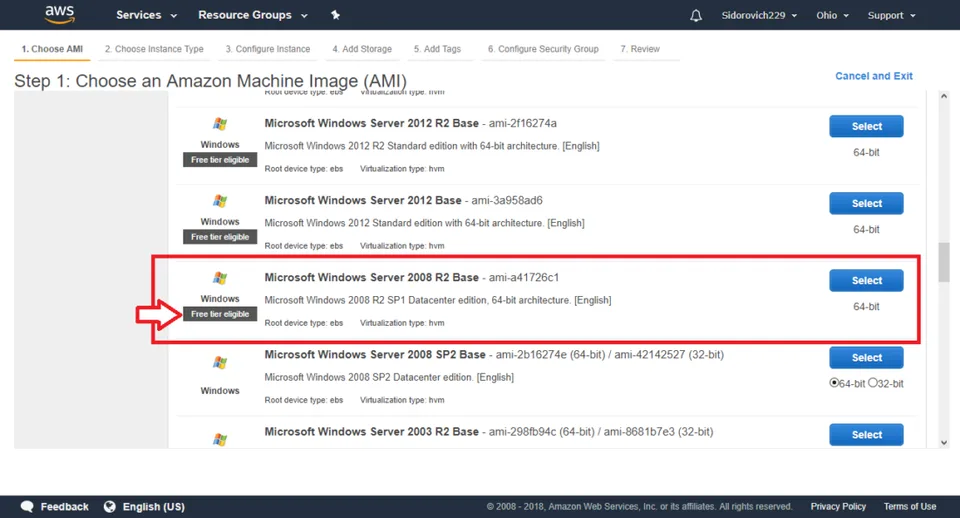Open the Services dropdown menu

pyautogui.click(x=146, y=15)
